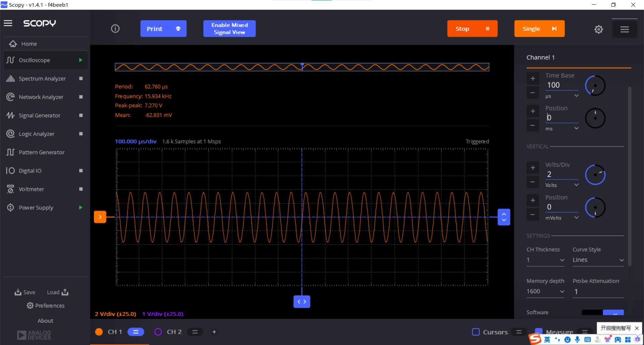Toggle CH 2 purple enable circle
644x345 pixels.
(x=158, y=332)
